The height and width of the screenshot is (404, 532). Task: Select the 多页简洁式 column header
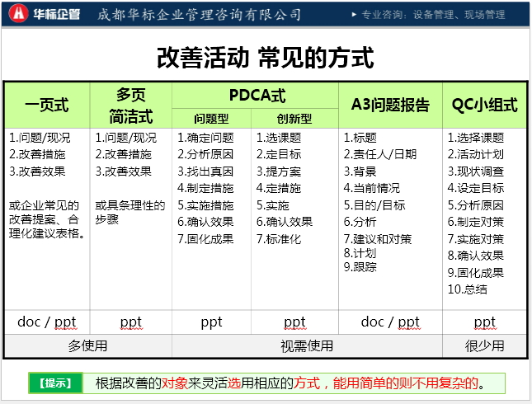130,105
